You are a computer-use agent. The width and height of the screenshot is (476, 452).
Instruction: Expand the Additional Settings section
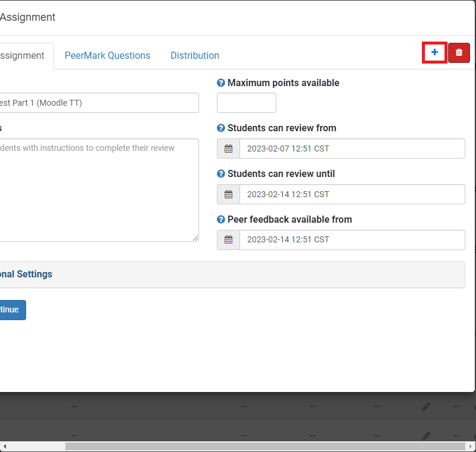24,274
